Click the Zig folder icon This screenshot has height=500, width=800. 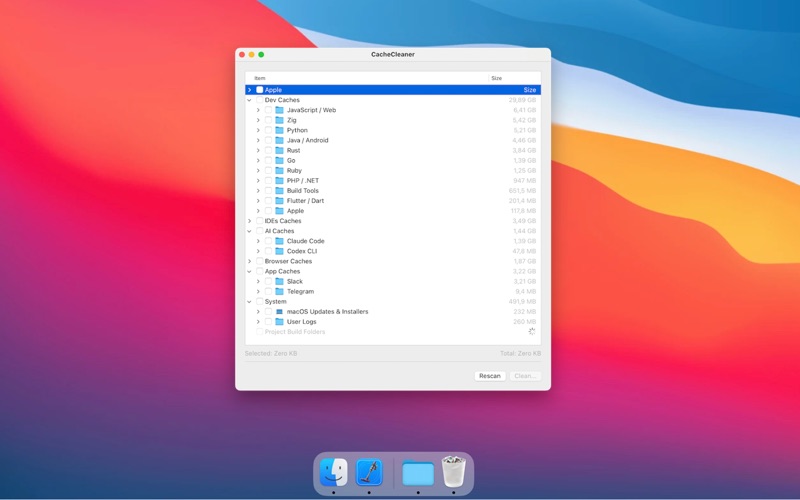[x=279, y=120]
